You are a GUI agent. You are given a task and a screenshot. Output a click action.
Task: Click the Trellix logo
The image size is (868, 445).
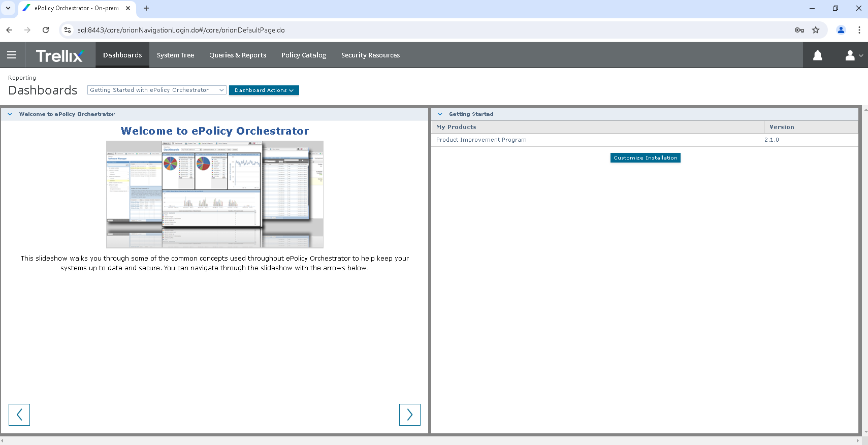[x=59, y=55]
